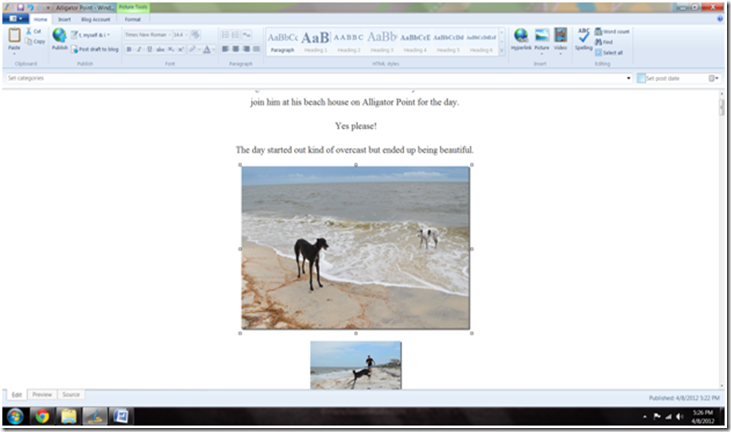Save the post from quick access toolbar
The image size is (731, 432).
pyautogui.click(x=20, y=7)
